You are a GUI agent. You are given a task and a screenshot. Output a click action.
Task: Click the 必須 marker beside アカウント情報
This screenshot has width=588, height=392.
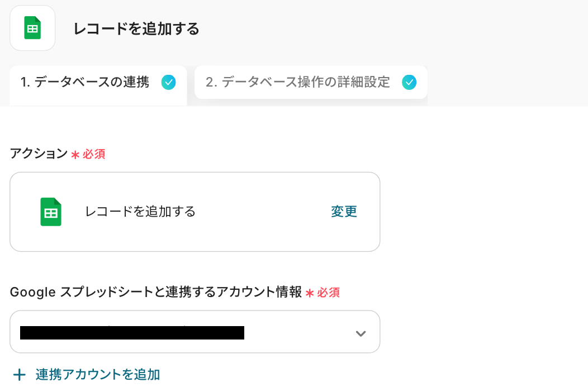pos(328,293)
